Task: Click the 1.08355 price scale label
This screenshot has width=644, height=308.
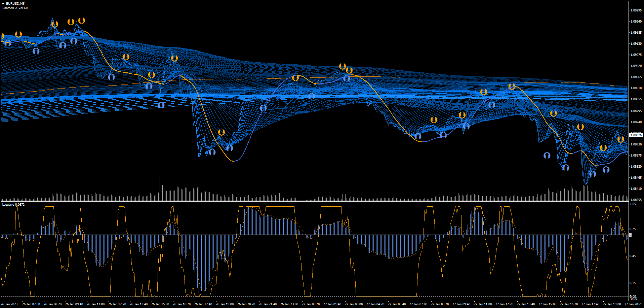Action: click(636, 200)
